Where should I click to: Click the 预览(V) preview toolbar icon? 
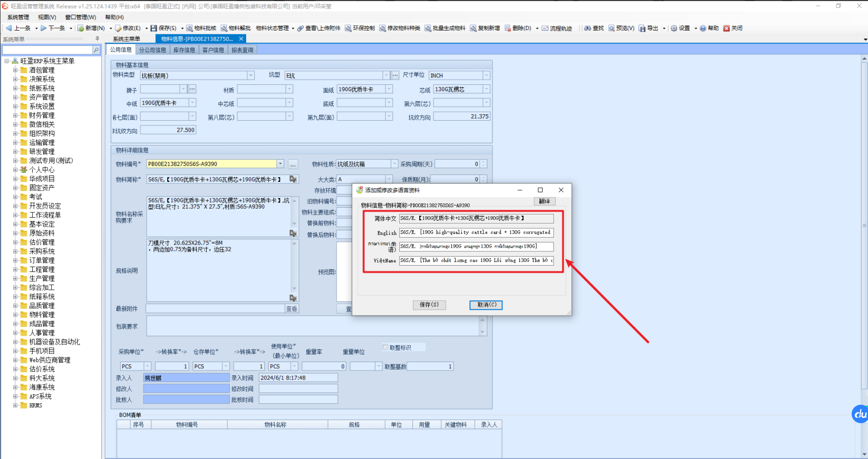click(x=612, y=28)
